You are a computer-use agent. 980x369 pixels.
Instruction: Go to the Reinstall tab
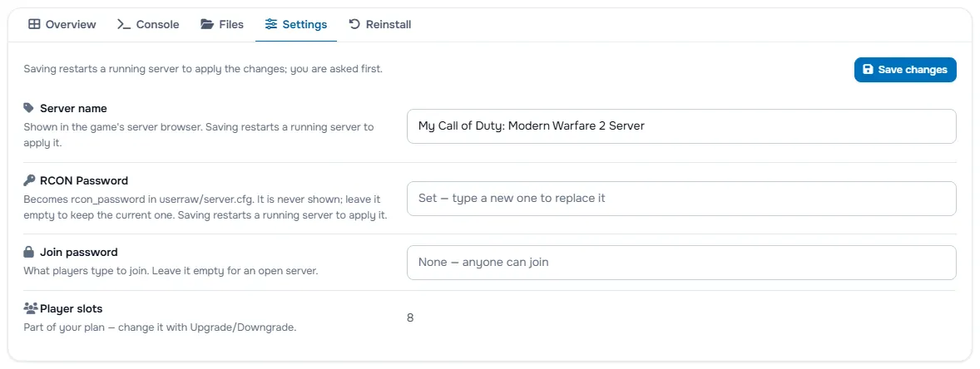coord(379,24)
